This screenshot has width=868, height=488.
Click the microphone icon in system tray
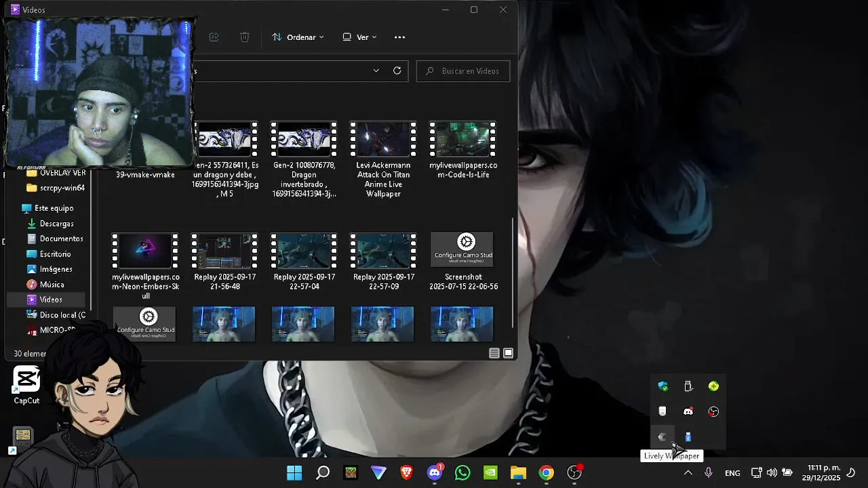709,473
